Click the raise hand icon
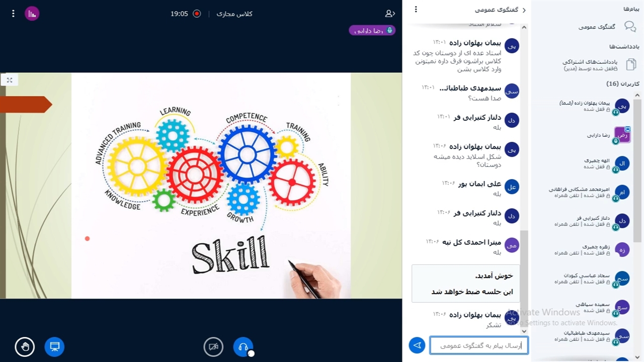The width and height of the screenshot is (644, 362). coord(25,347)
